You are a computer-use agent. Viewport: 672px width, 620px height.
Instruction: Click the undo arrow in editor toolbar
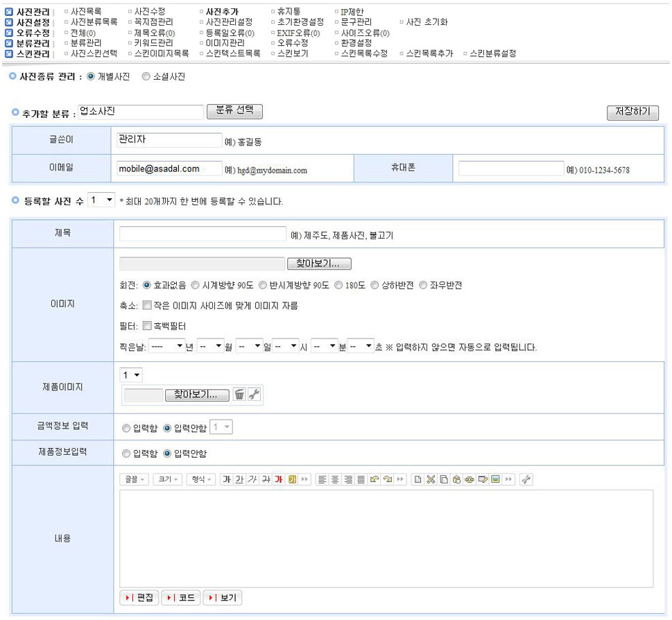point(375,479)
